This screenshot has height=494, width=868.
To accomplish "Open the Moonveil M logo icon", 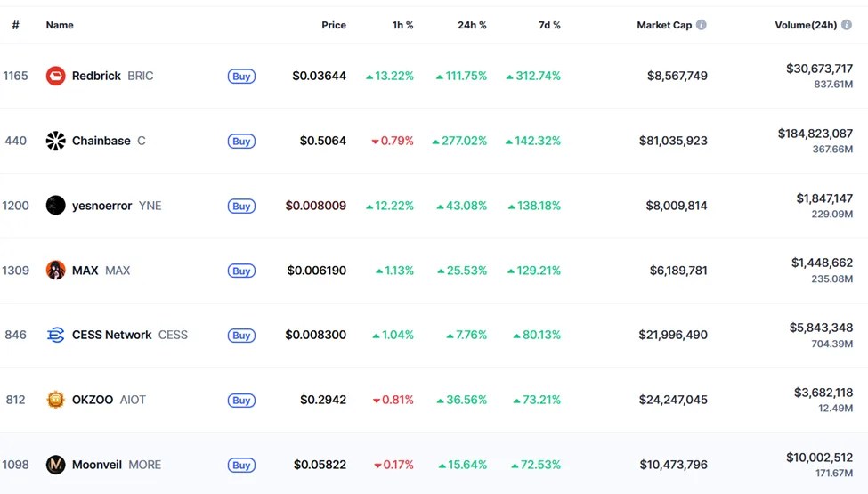I will click(55, 464).
